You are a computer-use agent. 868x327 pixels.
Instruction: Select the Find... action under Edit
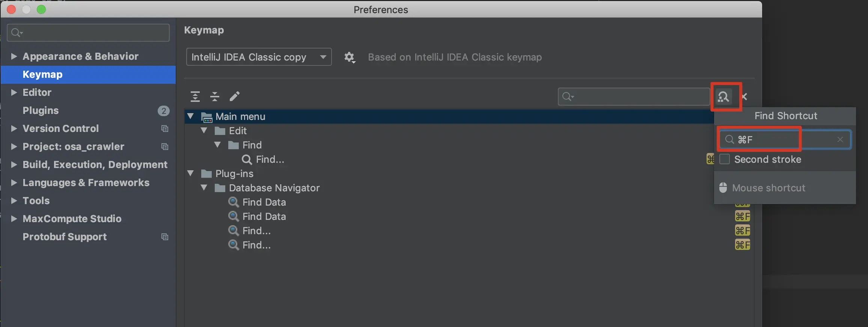tap(270, 159)
